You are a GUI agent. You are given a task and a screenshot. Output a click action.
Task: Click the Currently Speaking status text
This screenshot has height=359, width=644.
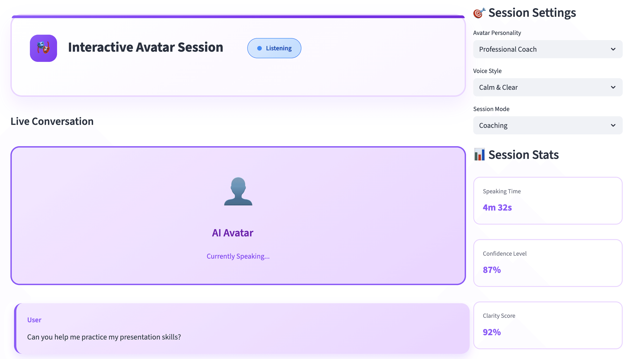click(x=238, y=256)
